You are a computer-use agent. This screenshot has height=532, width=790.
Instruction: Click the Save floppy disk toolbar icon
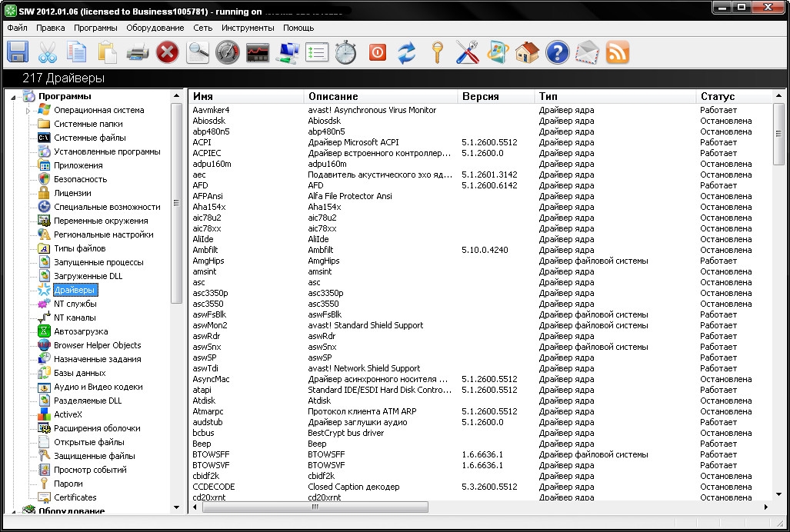(18, 52)
